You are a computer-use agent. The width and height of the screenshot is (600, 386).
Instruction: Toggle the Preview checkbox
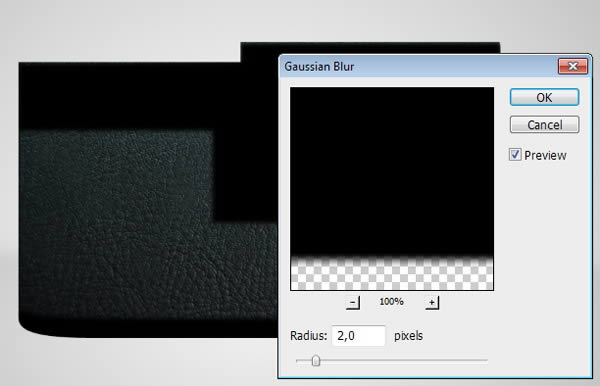[515, 155]
